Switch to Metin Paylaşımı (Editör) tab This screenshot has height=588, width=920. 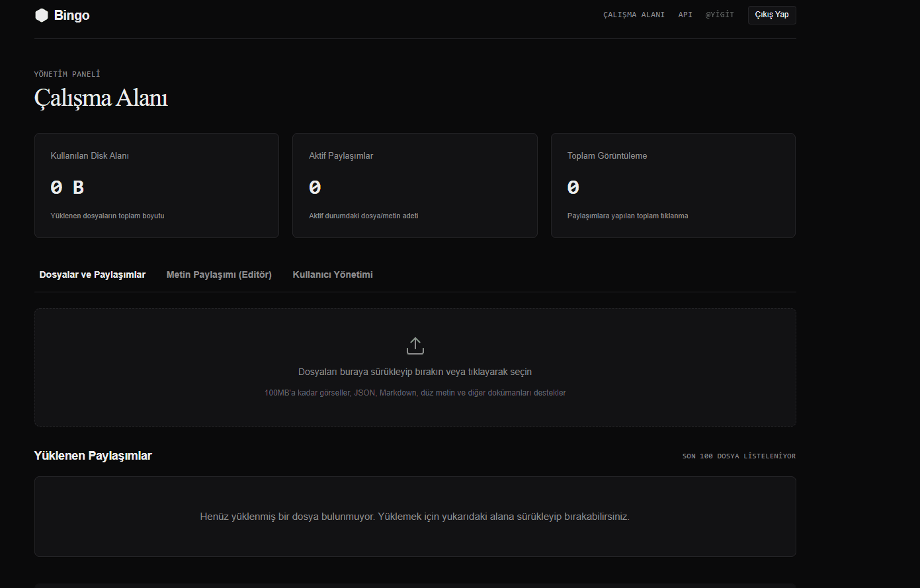point(219,274)
